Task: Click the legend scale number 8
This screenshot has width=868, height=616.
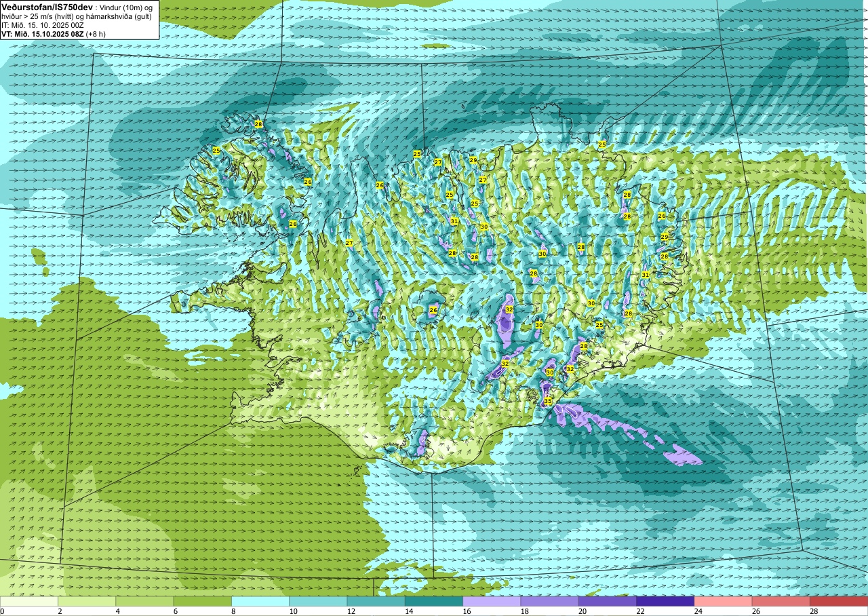Action: tap(233, 611)
